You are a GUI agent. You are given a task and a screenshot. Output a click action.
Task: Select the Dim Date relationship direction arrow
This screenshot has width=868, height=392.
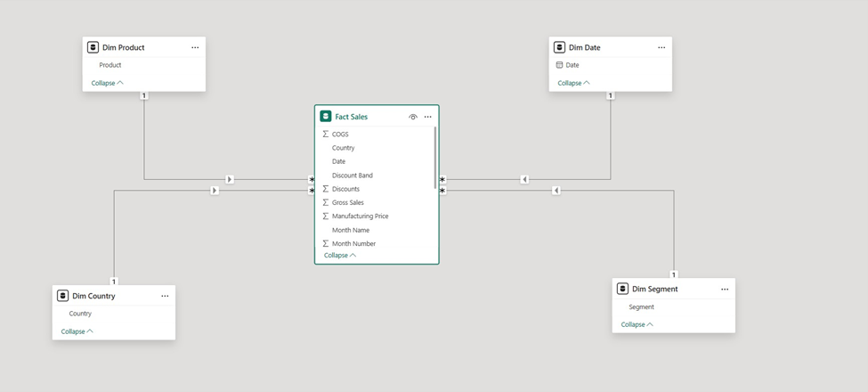pyautogui.click(x=524, y=179)
